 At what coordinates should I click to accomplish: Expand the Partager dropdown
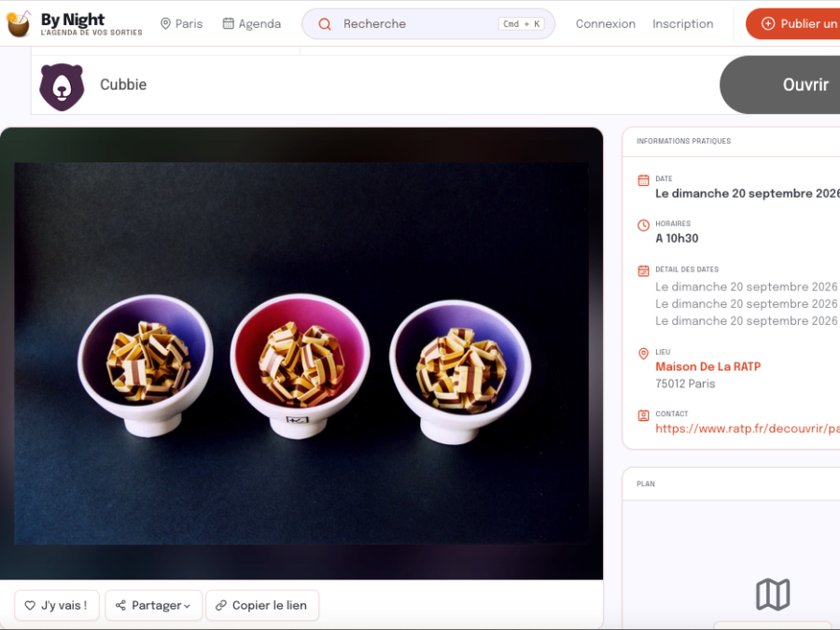(x=154, y=606)
